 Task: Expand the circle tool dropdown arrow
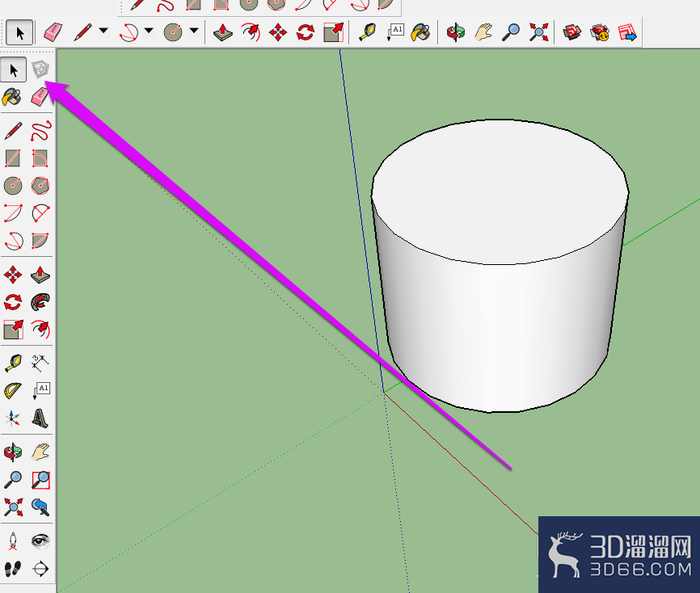[194, 31]
